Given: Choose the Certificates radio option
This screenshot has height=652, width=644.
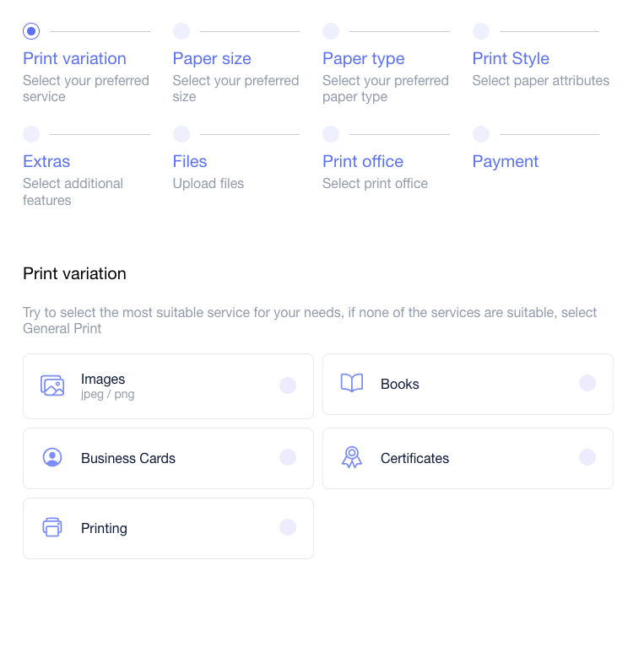Looking at the screenshot, I should click(587, 457).
